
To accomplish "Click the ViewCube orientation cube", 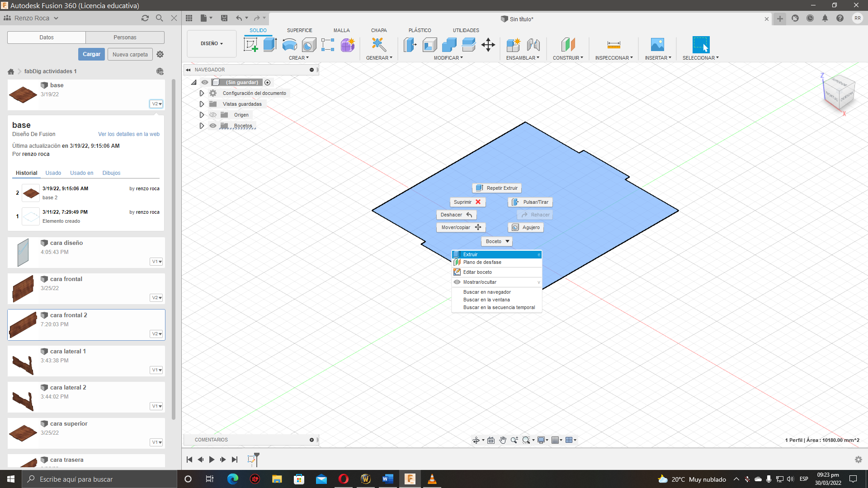I will [x=840, y=91].
